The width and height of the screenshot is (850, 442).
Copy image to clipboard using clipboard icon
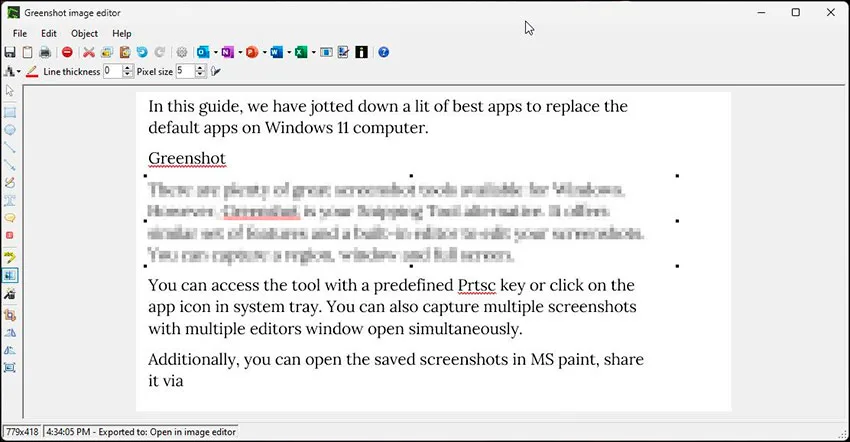27,52
